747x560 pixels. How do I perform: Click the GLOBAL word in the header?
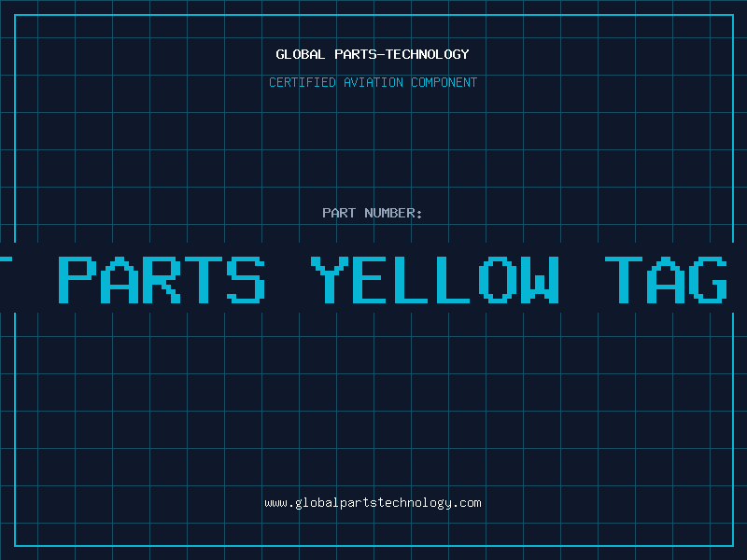300,54
